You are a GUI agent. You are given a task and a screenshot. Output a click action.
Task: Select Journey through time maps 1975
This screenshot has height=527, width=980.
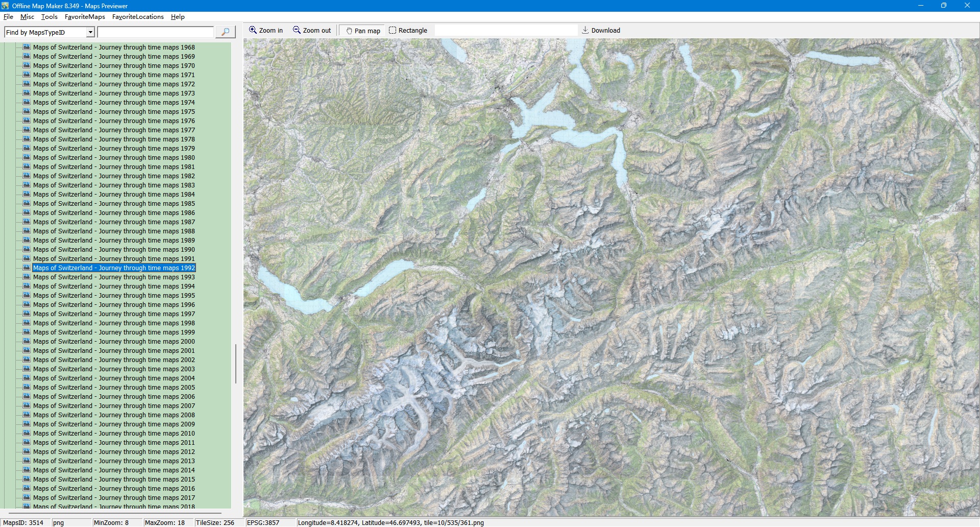(114, 112)
